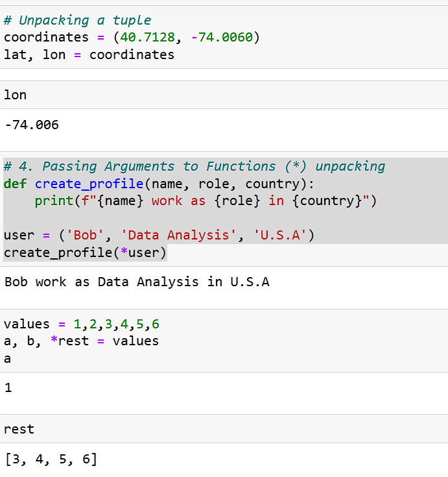Image resolution: width=448 pixels, height=477 pixels.
Task: Click the output value '1'
Action: [x=8, y=387]
